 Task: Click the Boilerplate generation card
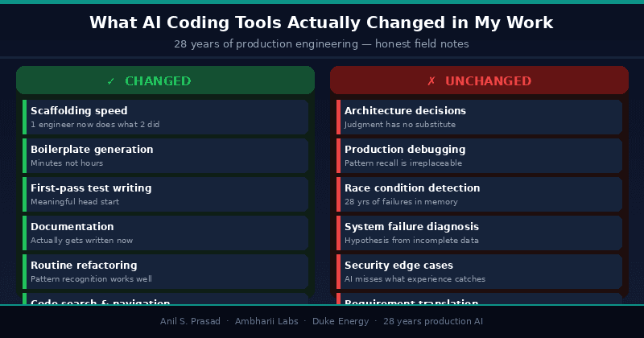coord(166,155)
